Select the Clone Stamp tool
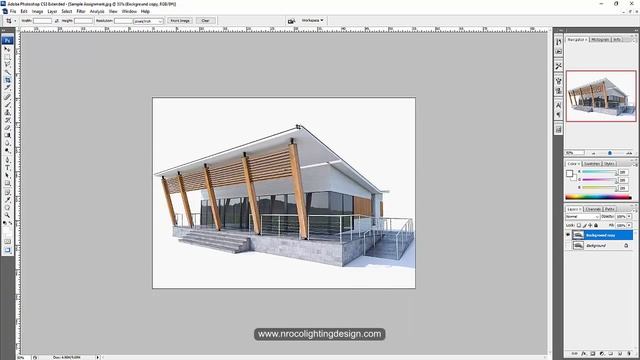 pyautogui.click(x=7, y=112)
